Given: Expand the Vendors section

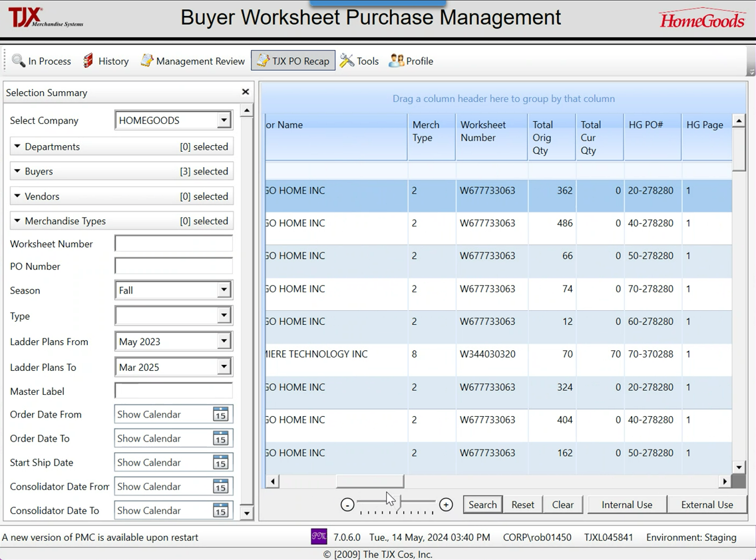Looking at the screenshot, I should tap(122, 196).
